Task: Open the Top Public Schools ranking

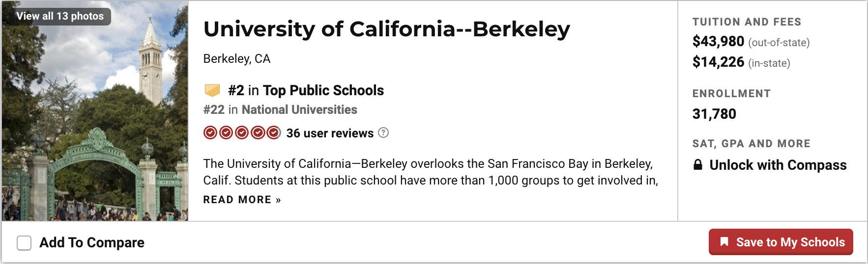Action: pos(323,90)
